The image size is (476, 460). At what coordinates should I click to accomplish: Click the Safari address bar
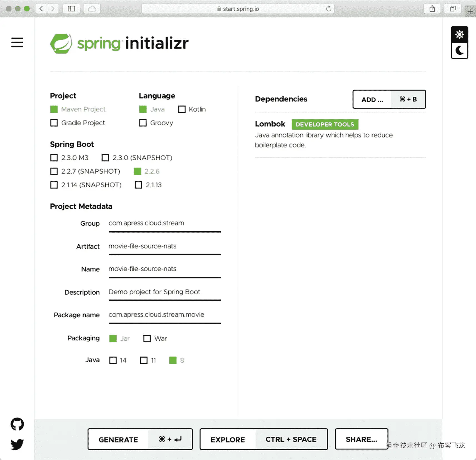pyautogui.click(x=238, y=9)
